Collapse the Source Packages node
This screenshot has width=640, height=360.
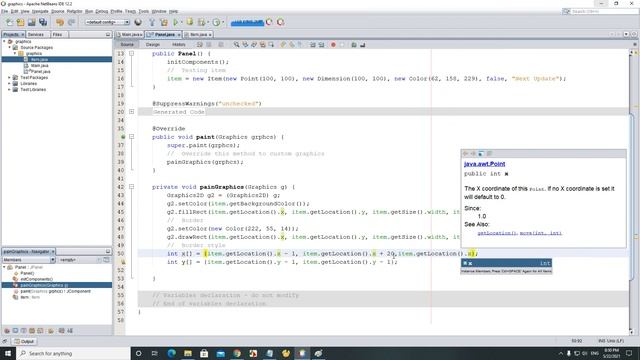[9, 47]
